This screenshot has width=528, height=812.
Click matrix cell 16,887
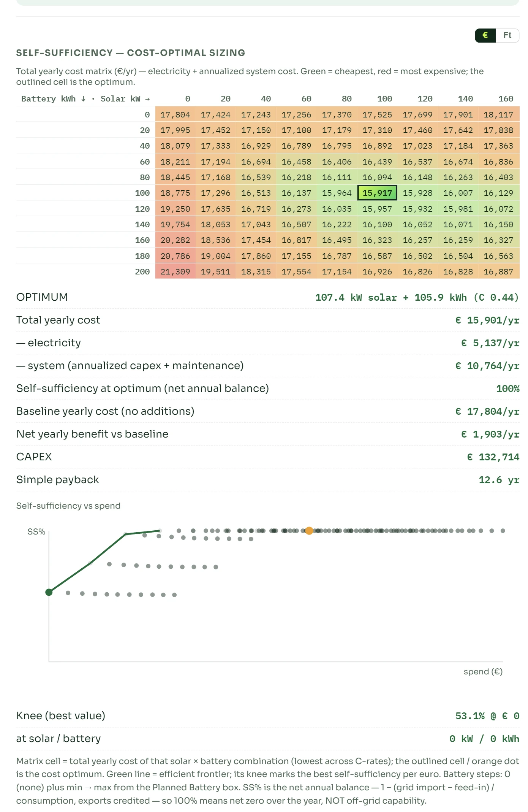tap(499, 271)
